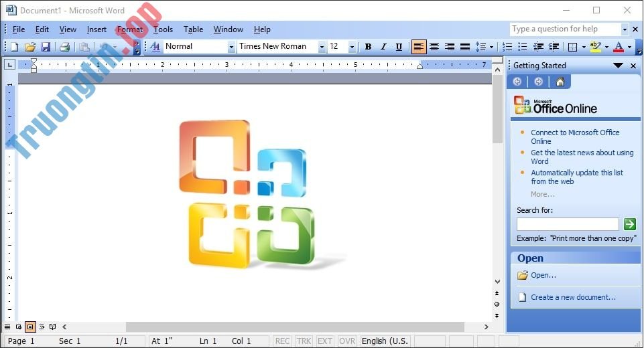Justify the paragraph text
Screen dimensions: 644x350
coord(465,47)
